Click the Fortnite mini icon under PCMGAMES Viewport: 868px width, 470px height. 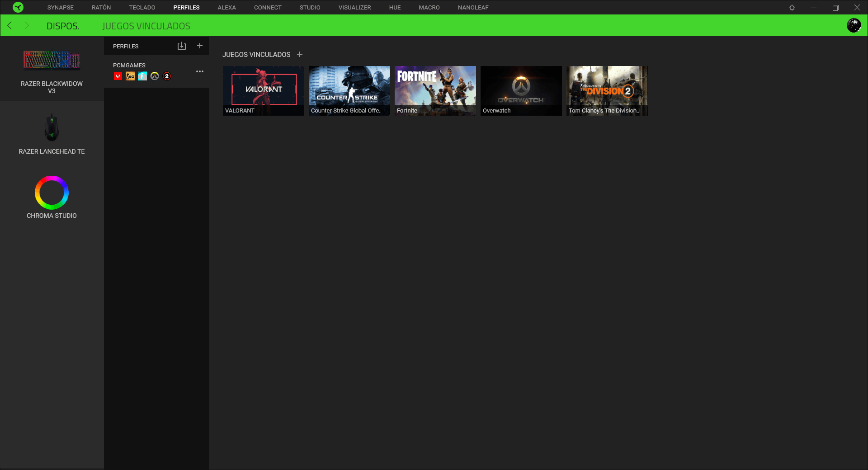click(x=142, y=76)
